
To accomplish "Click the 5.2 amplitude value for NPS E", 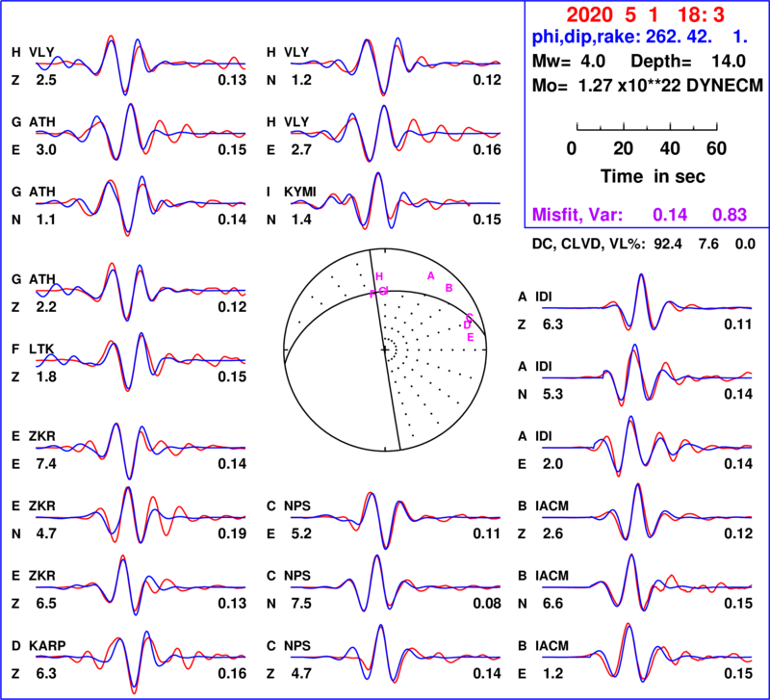I will pyautogui.click(x=301, y=533).
